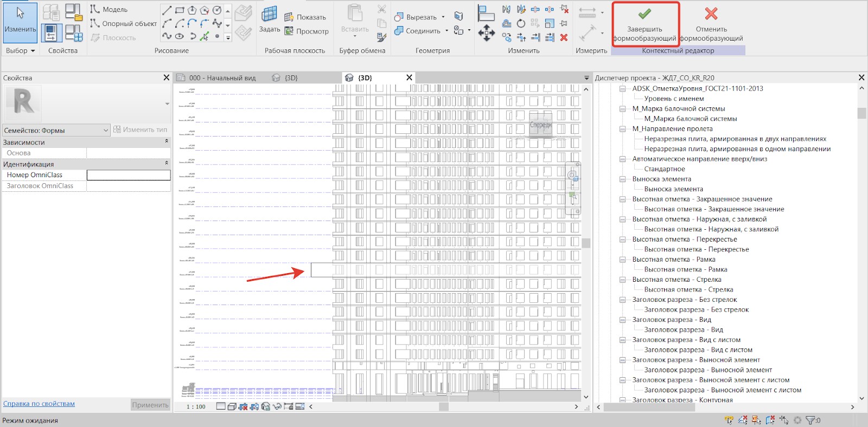Expand the drawing tools gallery
The height and width of the screenshot is (427, 868).
click(x=228, y=37)
